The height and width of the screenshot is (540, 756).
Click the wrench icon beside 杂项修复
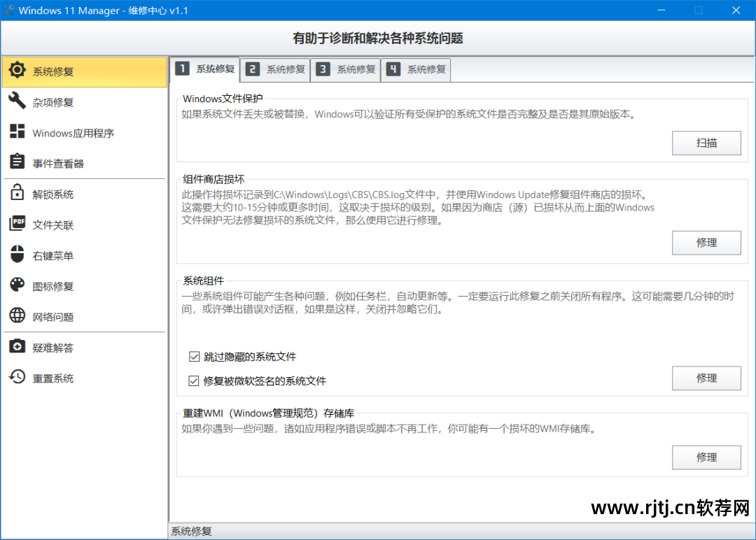pyautogui.click(x=17, y=101)
